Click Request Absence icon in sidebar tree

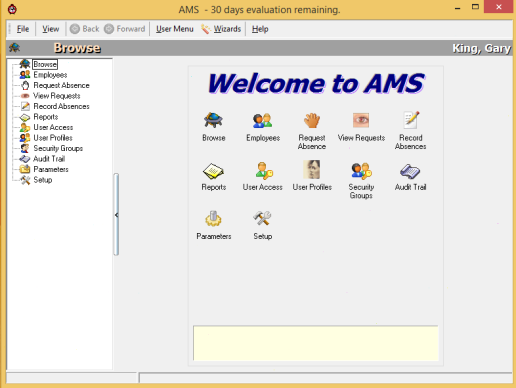pos(25,85)
